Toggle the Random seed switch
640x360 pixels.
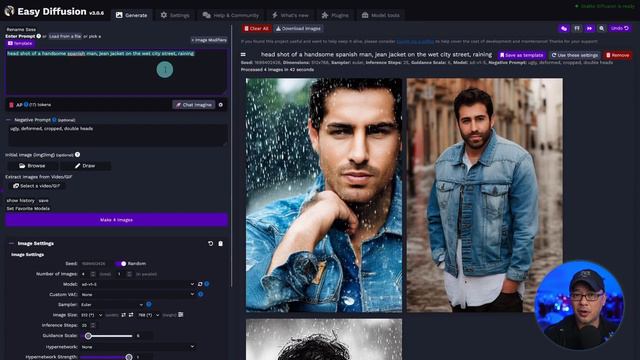coord(121,264)
